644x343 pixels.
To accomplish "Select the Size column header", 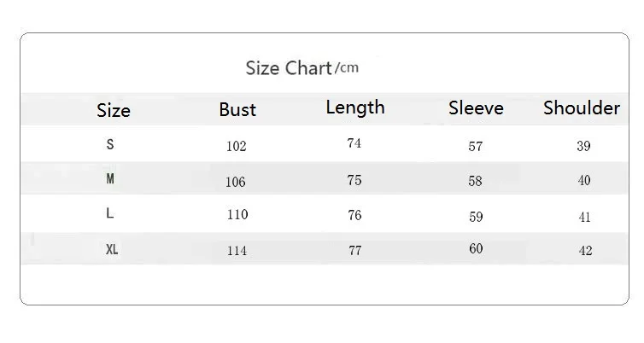I will [114, 110].
